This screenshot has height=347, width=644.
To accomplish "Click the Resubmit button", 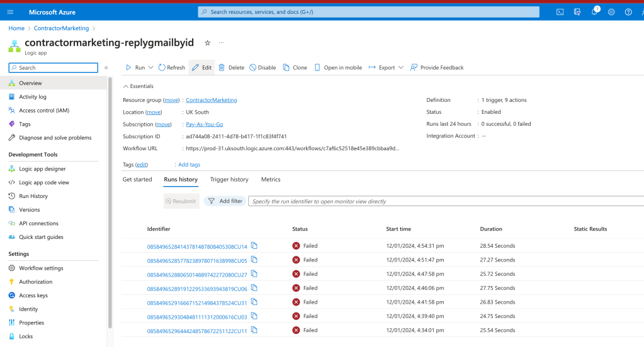I will 181,201.
